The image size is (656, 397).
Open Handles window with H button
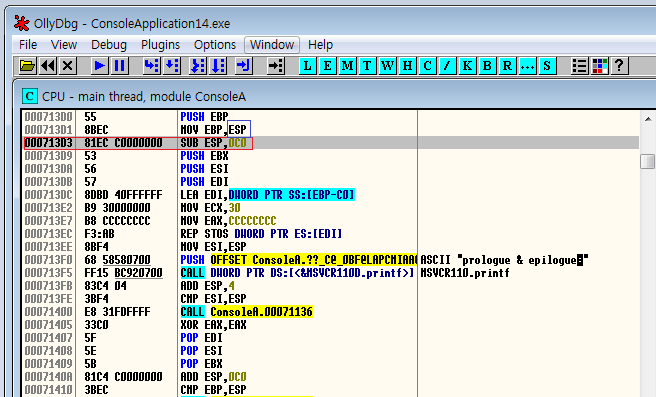pyautogui.click(x=407, y=66)
